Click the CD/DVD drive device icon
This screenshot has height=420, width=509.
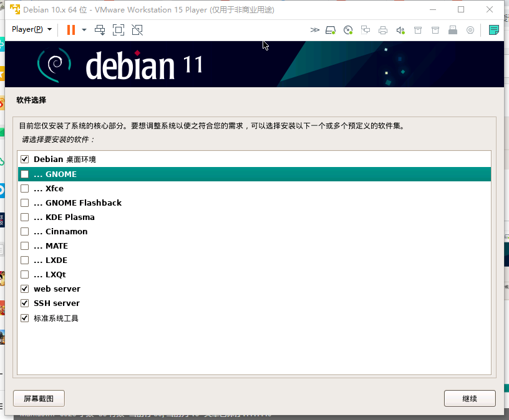[x=348, y=30]
